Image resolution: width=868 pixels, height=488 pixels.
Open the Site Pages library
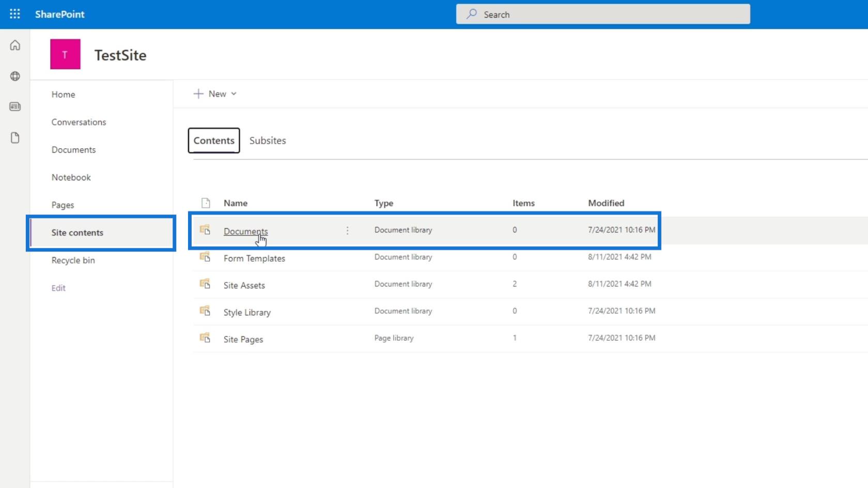(x=243, y=339)
